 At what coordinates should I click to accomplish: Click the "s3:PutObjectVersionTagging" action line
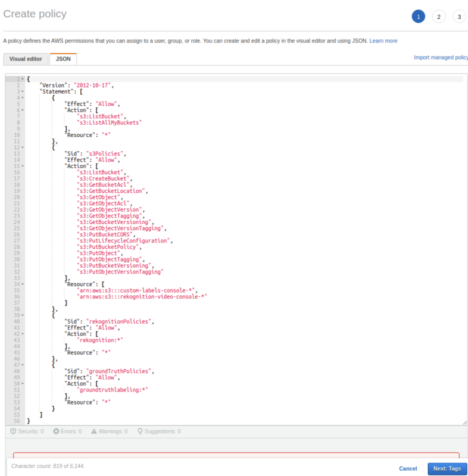pos(120,272)
